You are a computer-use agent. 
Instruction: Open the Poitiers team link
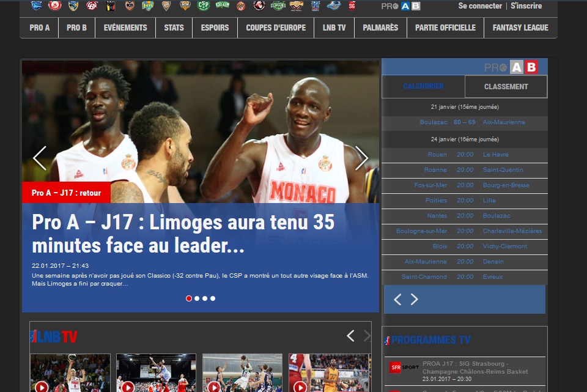coord(436,201)
